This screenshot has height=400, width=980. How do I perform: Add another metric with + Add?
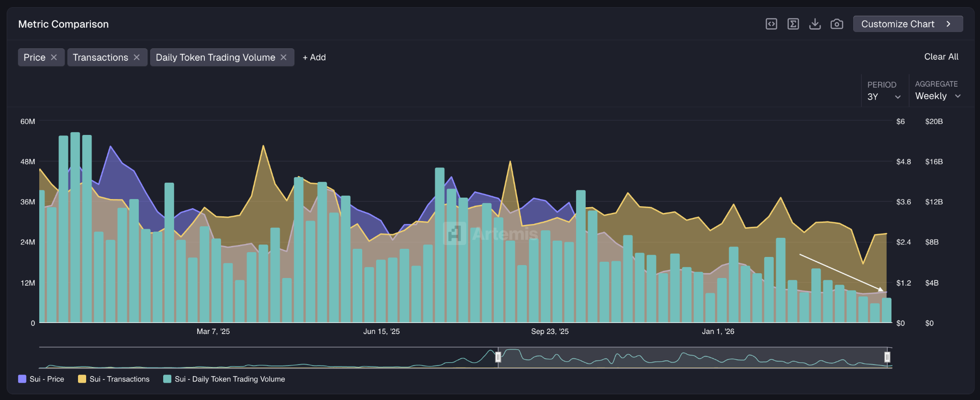pos(314,57)
